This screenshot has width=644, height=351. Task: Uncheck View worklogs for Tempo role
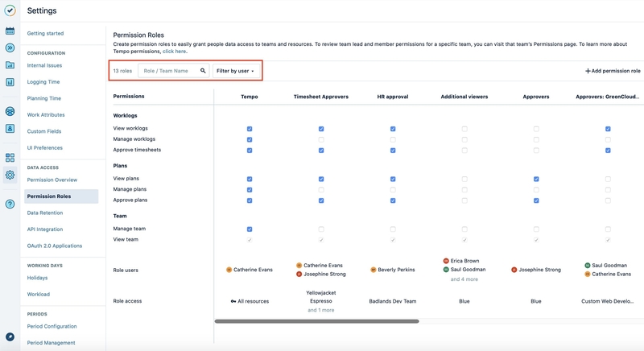click(x=250, y=129)
